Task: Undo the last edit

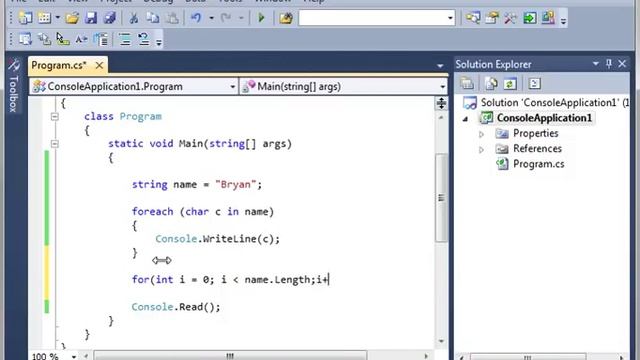Action: [x=196, y=18]
